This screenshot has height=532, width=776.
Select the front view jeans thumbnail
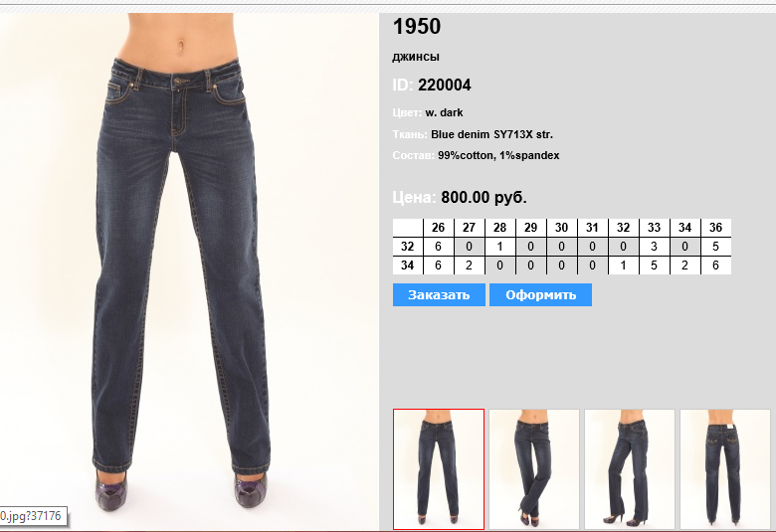coord(439,469)
